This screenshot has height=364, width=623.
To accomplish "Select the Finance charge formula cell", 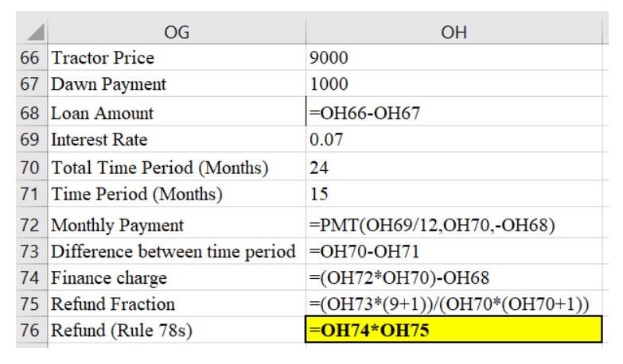I will tap(454, 278).
